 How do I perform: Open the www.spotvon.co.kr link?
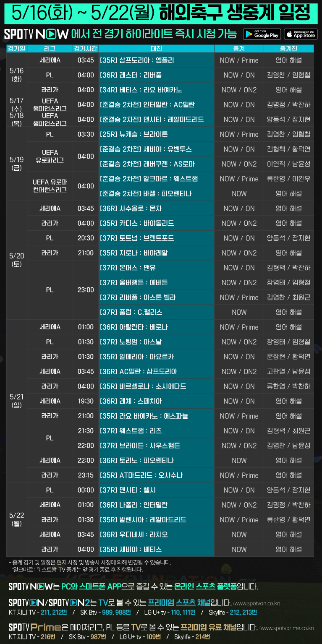(x=256, y=603)
